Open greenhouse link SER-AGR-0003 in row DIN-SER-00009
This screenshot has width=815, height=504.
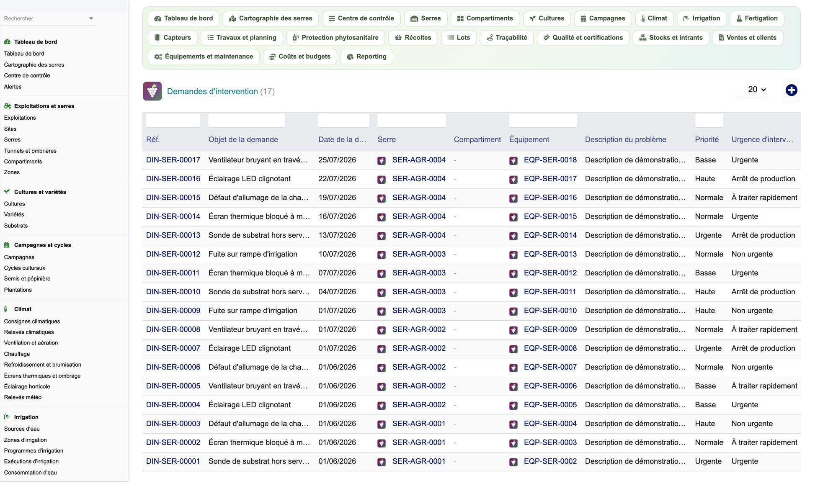[x=419, y=311]
